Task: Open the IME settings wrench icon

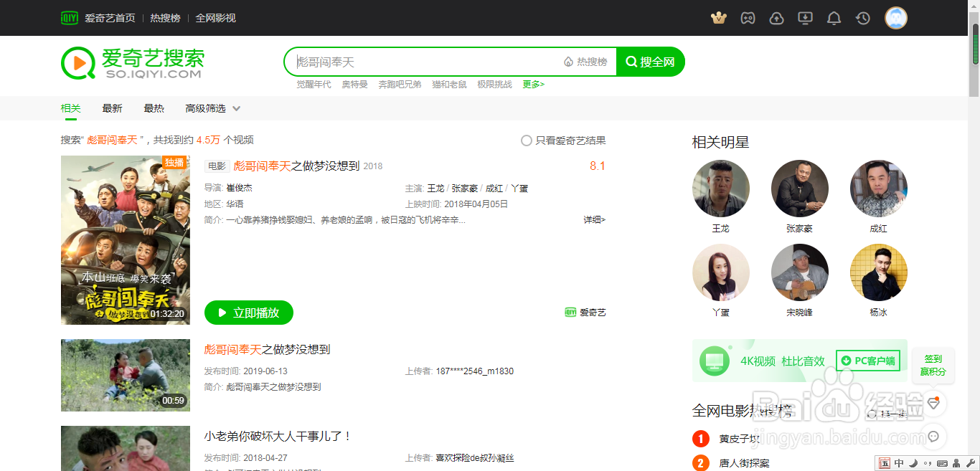Action: (971, 464)
